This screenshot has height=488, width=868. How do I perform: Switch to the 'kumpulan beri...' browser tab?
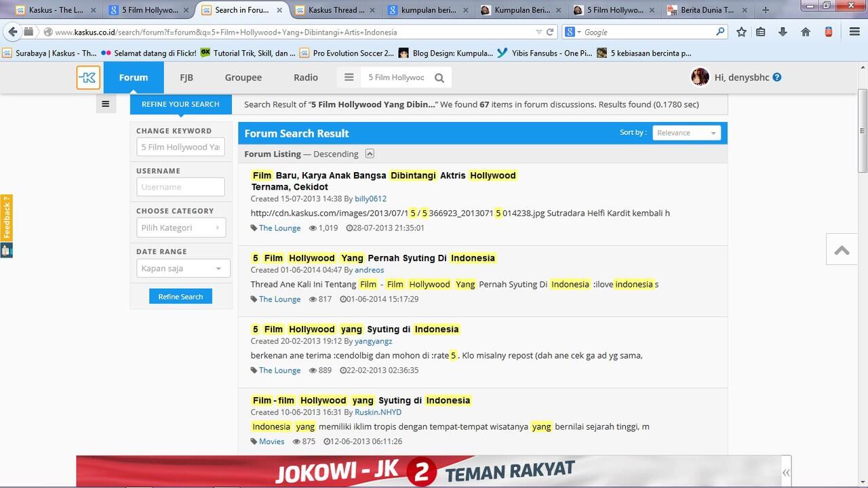429,10
